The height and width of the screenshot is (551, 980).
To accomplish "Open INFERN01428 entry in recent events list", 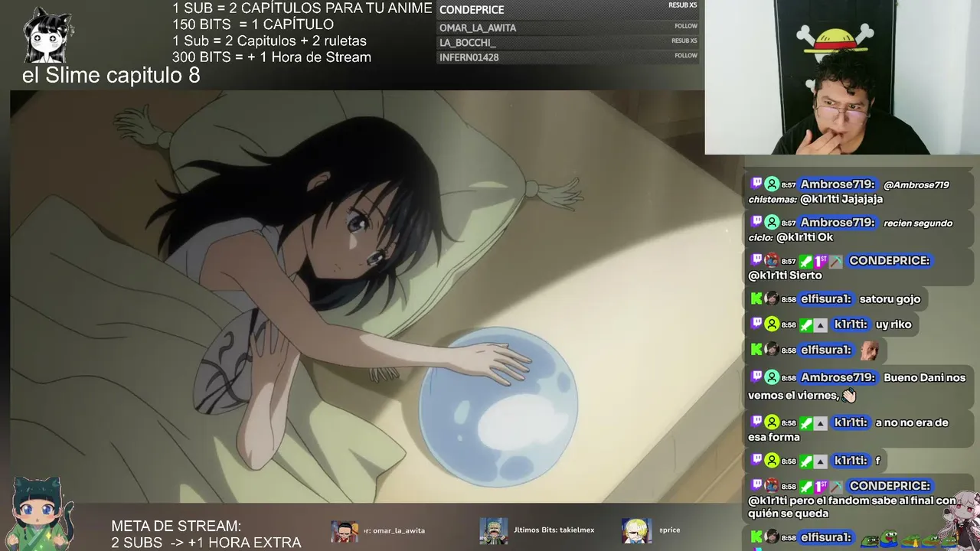I will coord(568,57).
